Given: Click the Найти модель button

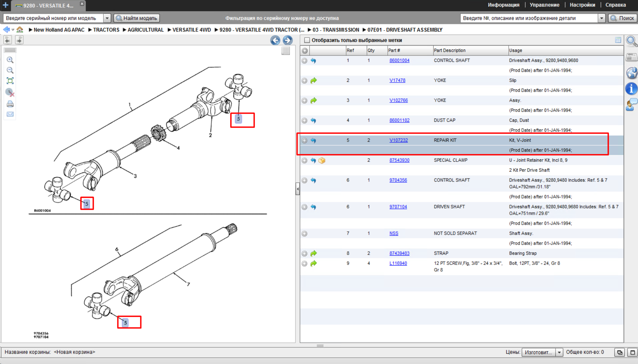Looking at the screenshot, I should pos(137,18).
